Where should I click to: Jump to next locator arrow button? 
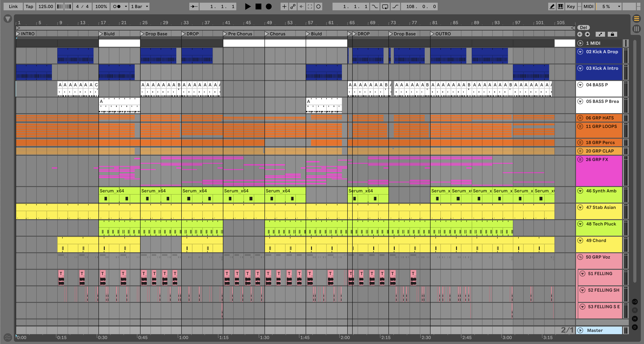pos(587,34)
